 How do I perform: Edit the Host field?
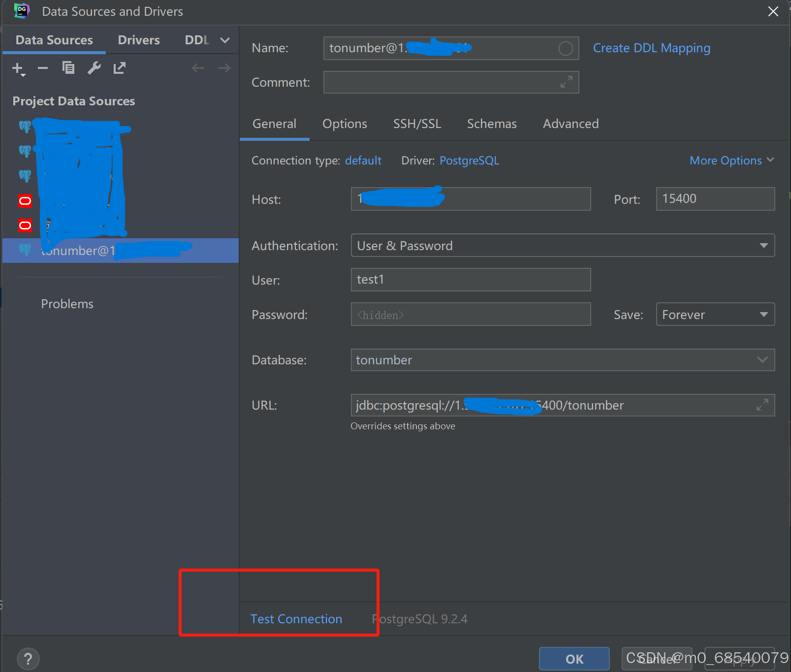click(x=471, y=199)
